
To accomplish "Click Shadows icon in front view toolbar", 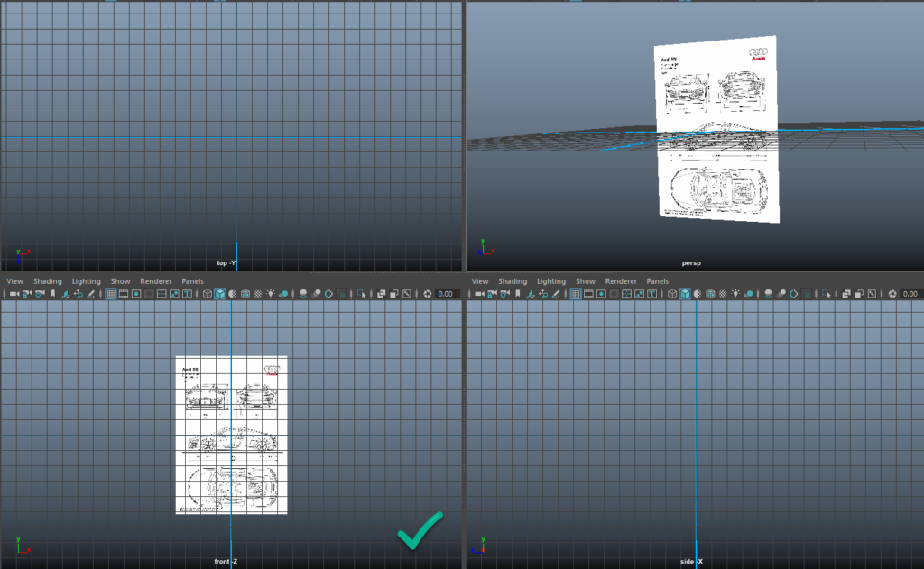I will (x=283, y=294).
